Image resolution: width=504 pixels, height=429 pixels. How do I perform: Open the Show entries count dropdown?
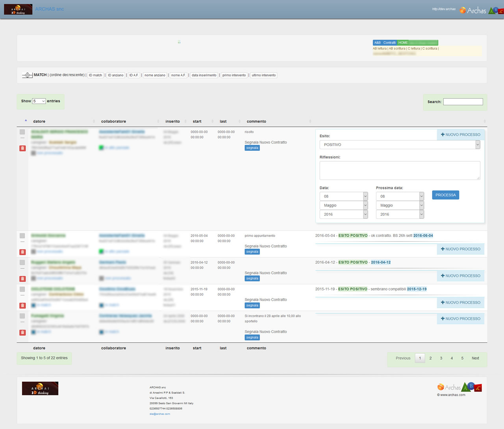coord(39,101)
